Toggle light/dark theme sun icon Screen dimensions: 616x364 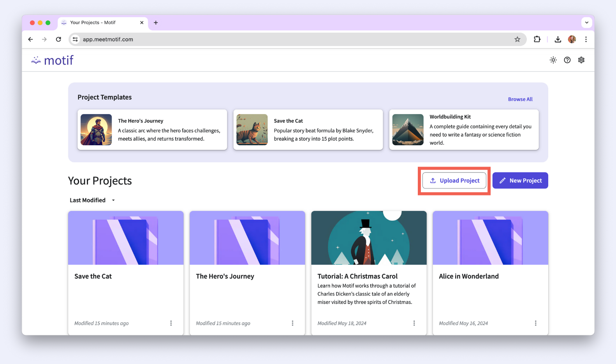point(553,60)
